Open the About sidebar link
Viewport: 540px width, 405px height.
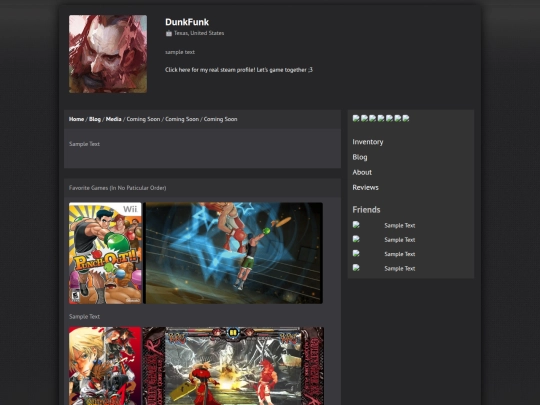(x=362, y=172)
